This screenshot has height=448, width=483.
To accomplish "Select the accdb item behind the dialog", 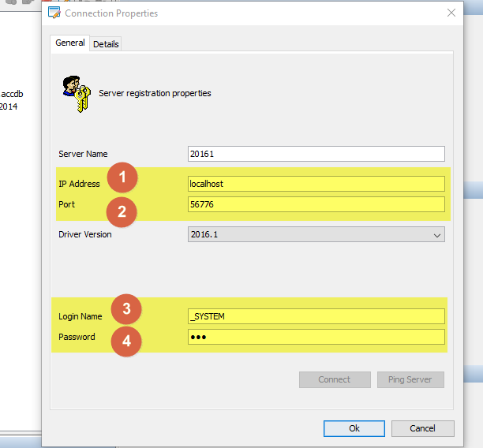I will 12,94.
